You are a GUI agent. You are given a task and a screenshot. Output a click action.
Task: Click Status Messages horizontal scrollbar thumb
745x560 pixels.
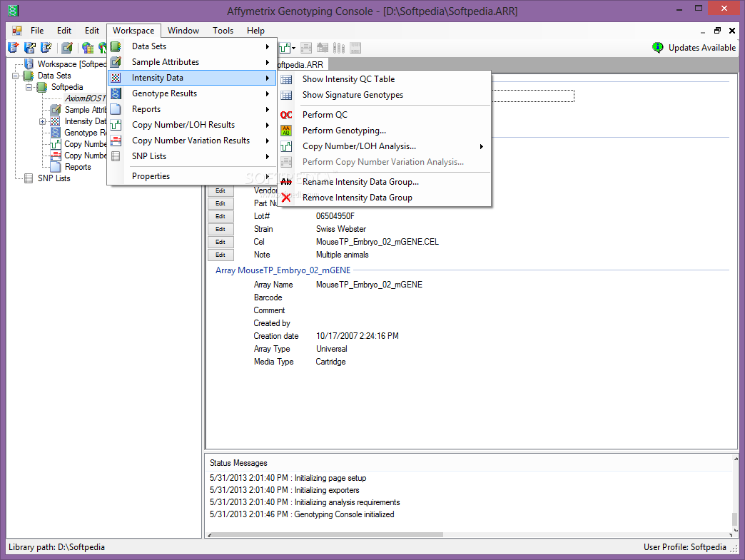[x=328, y=534]
